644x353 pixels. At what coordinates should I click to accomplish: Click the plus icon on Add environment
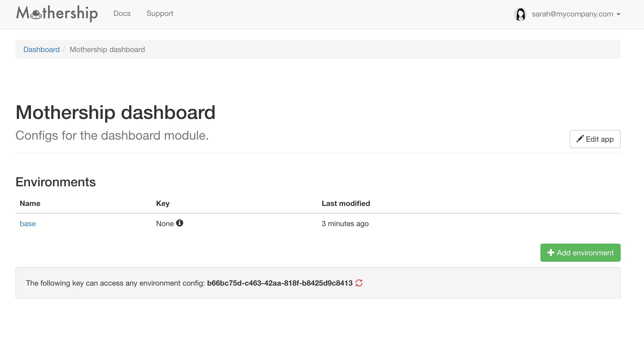(551, 252)
